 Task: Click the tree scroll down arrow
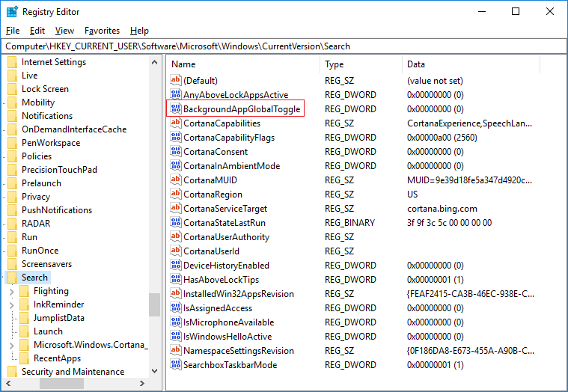tap(154, 371)
